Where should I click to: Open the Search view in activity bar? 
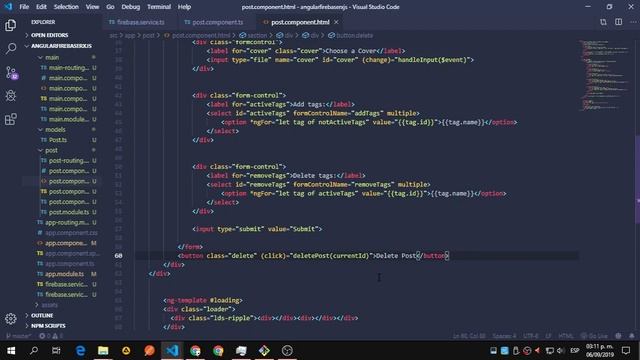11,49
